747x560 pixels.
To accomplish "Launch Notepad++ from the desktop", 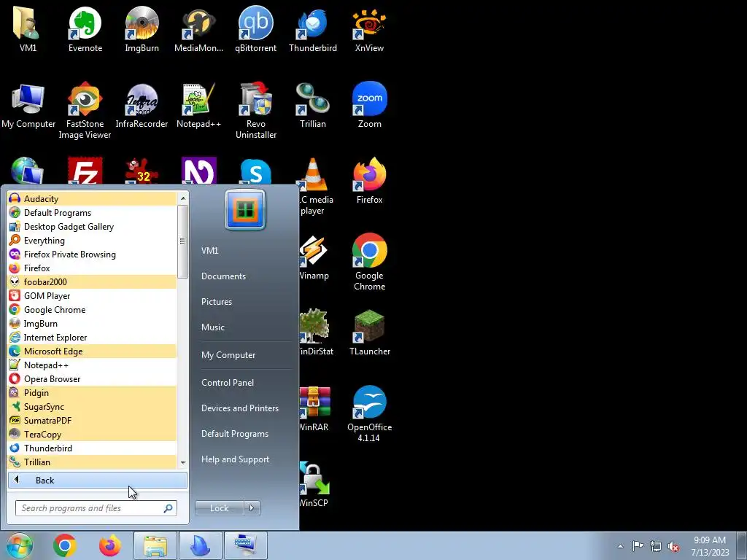I will pyautogui.click(x=198, y=106).
